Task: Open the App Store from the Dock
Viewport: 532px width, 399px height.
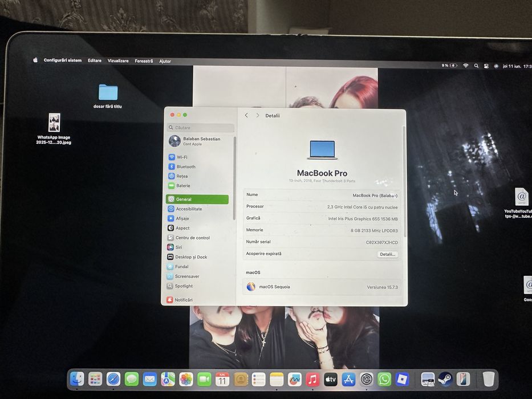Action: click(x=348, y=379)
